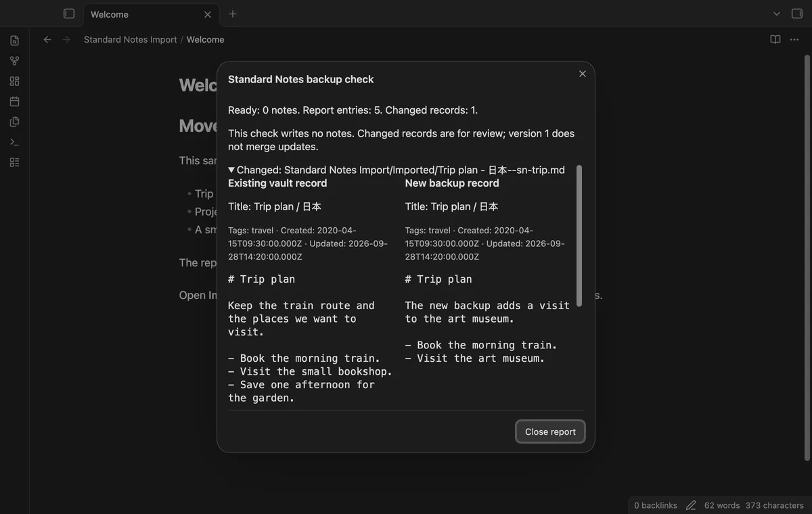Click the New backup record heading

tap(452, 183)
